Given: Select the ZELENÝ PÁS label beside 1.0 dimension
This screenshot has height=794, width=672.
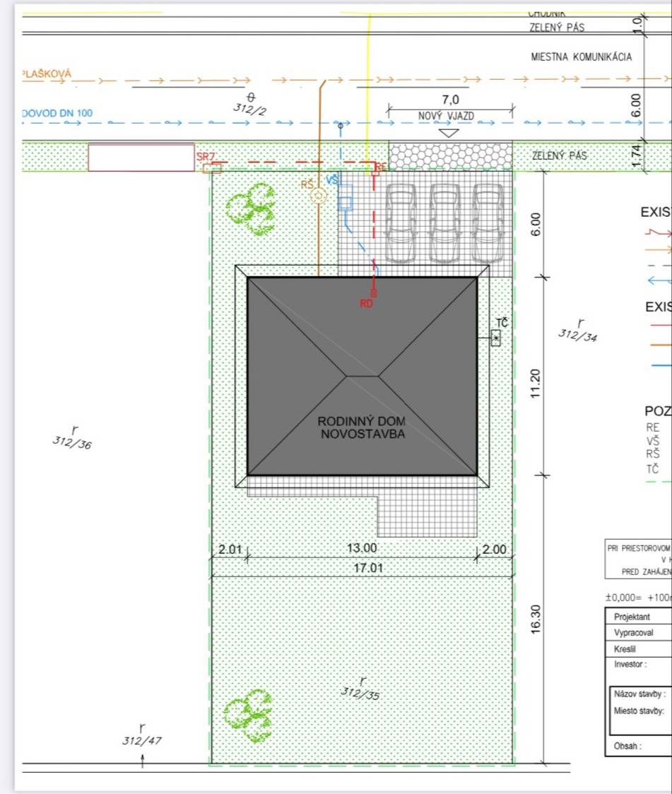Looking at the screenshot, I should pos(557,28).
